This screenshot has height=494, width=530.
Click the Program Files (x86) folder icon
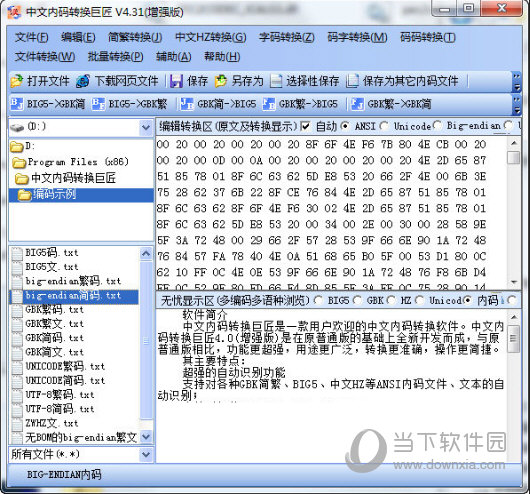[x=19, y=162]
